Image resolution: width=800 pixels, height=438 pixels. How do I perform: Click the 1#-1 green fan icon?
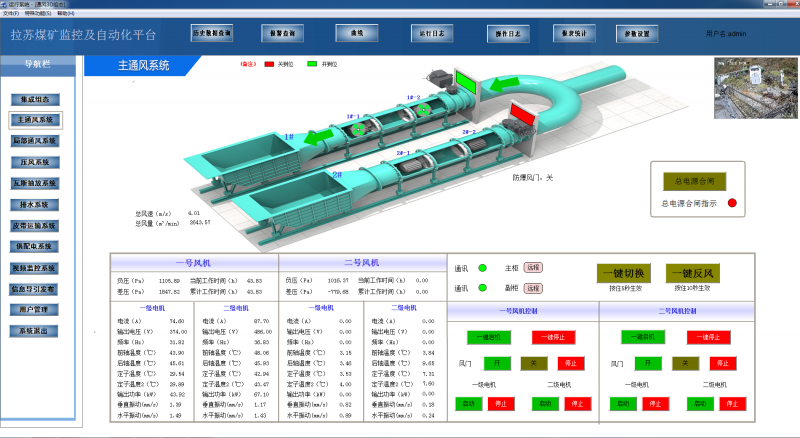coord(359,129)
